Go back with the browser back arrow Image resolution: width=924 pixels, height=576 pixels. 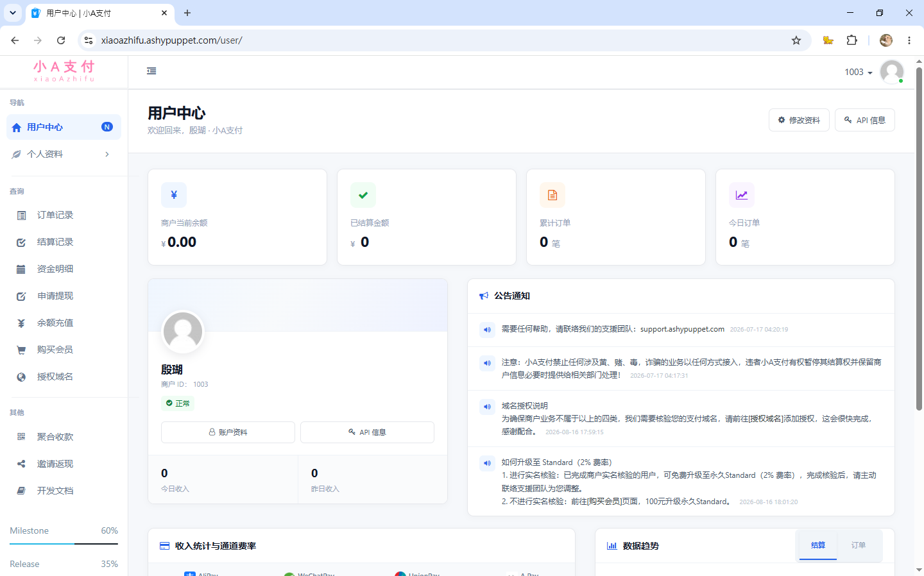(15, 40)
